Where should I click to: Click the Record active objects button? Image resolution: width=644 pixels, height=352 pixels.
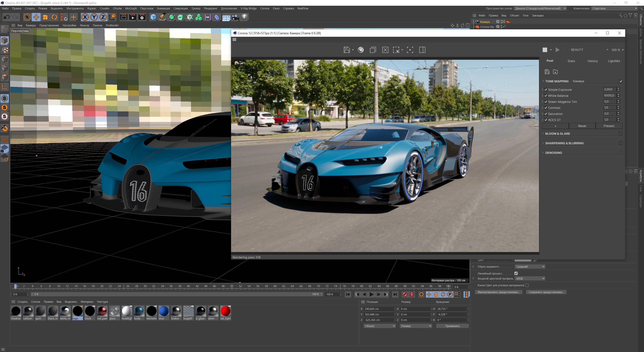[x=405, y=294]
